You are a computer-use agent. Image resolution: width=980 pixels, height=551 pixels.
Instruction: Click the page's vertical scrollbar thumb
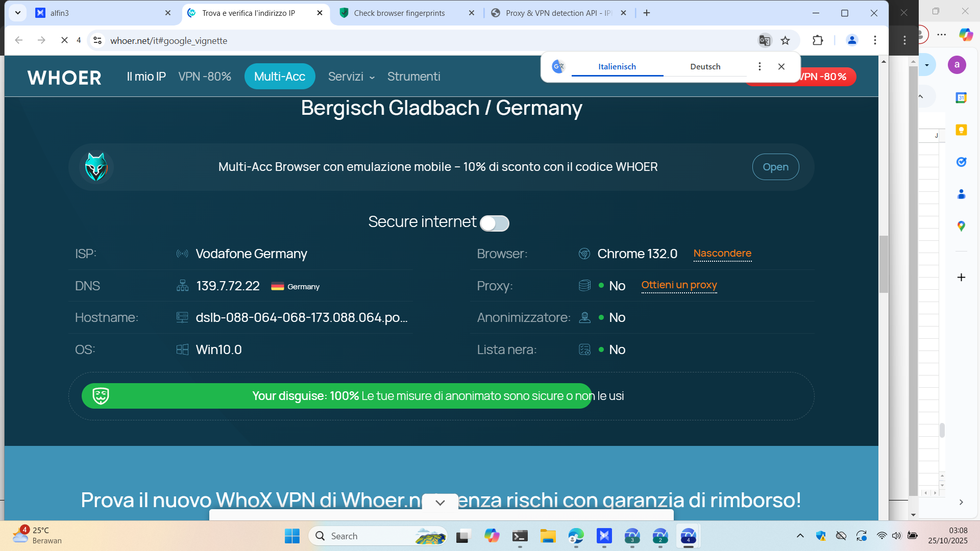pos(884,264)
